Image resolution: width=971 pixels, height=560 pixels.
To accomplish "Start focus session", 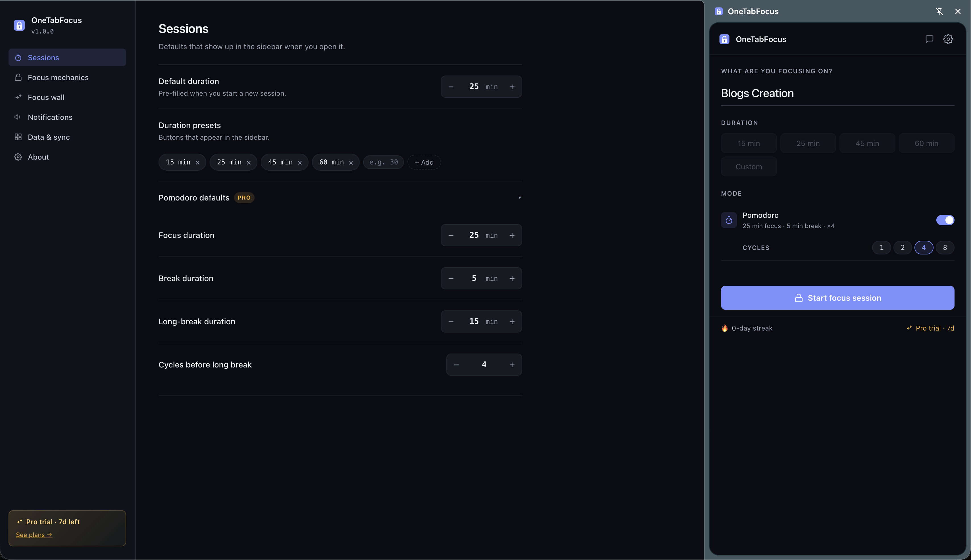I will 837,298.
